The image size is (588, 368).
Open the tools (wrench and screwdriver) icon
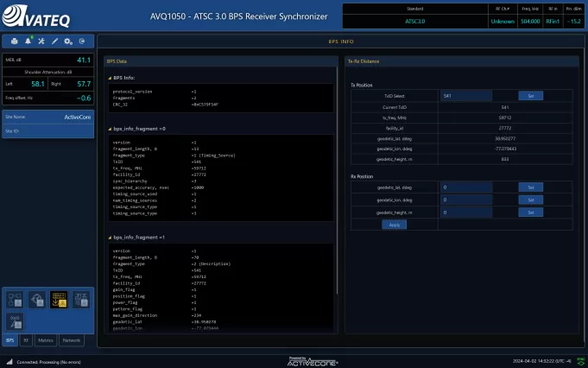(x=41, y=41)
